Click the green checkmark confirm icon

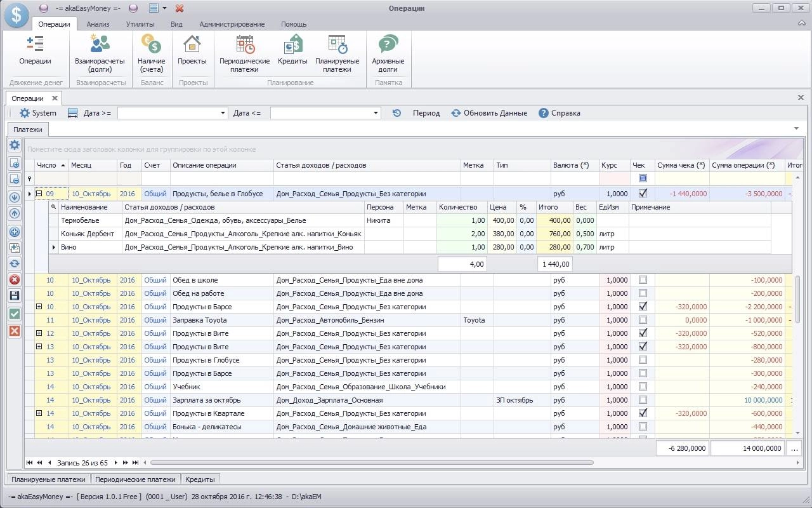15,314
